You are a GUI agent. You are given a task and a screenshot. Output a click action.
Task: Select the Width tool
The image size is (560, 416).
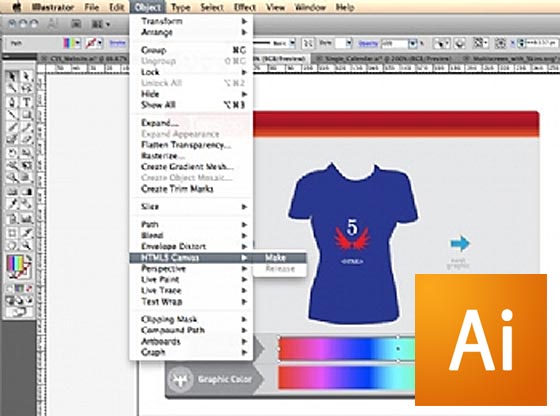click(x=12, y=165)
